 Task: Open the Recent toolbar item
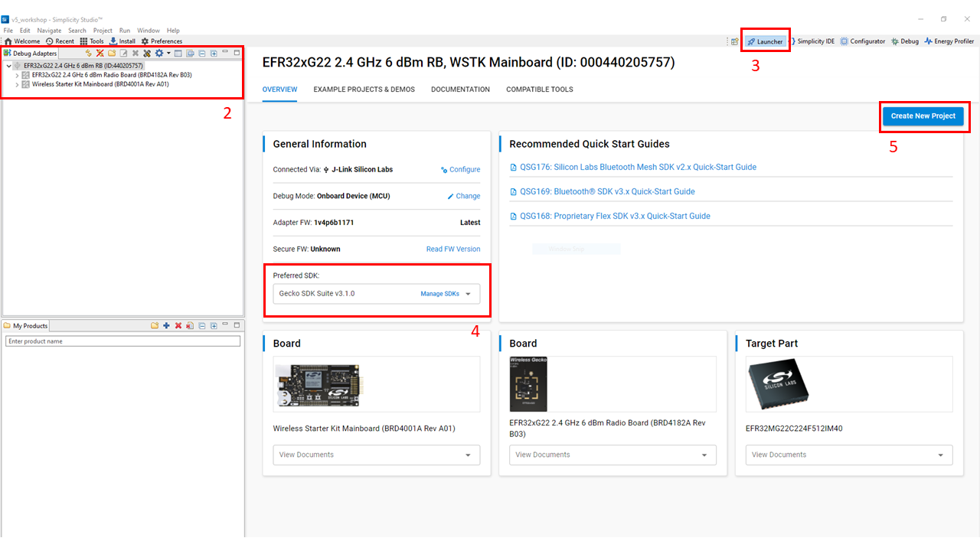60,41
